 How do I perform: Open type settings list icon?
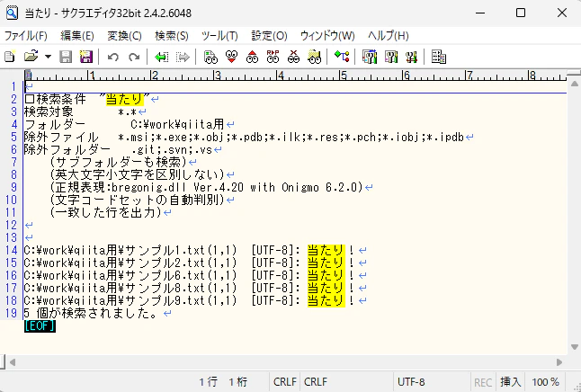[x=370, y=57]
